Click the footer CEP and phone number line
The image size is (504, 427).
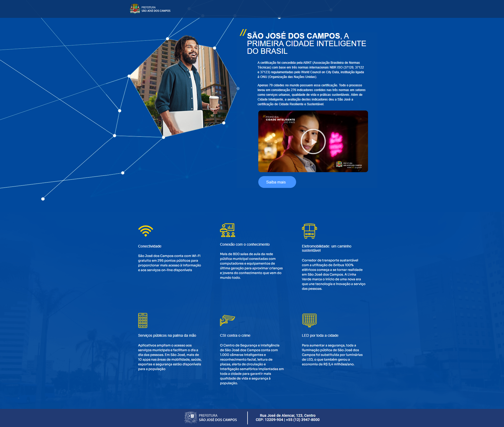[288, 420]
